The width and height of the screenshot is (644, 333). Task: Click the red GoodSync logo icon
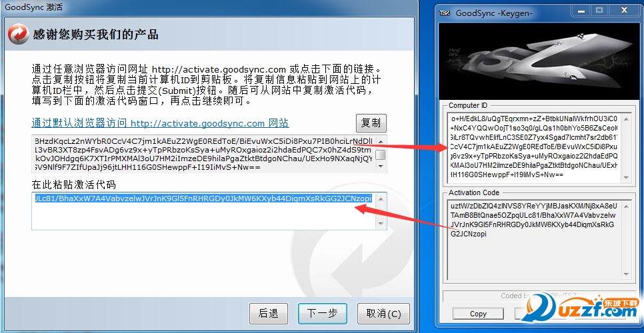click(18, 33)
